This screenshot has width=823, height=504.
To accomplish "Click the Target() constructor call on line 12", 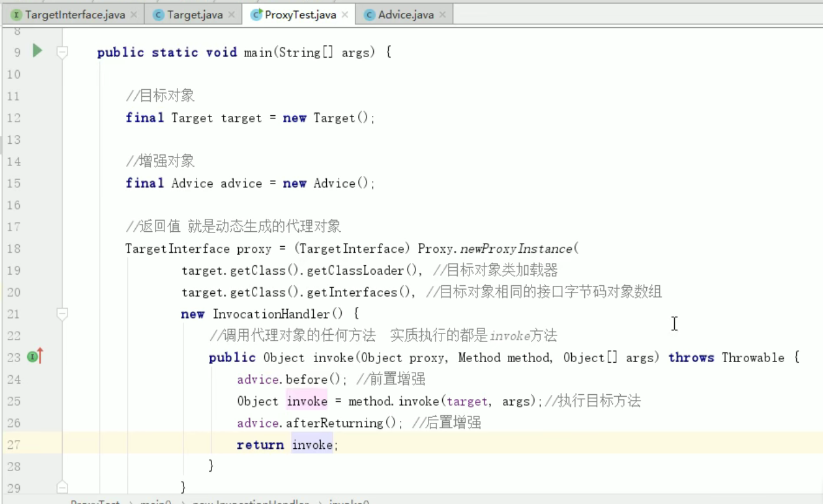I will (342, 118).
